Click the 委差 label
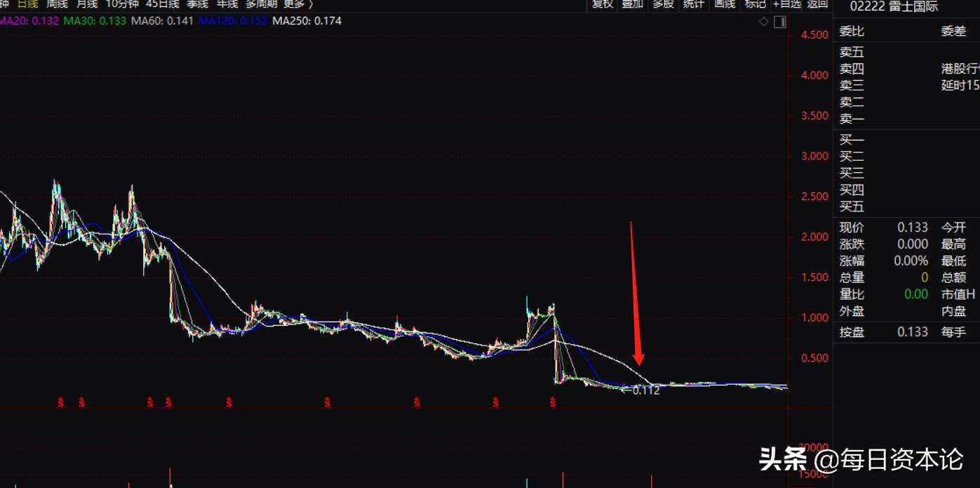The image size is (980, 488). pos(953,32)
